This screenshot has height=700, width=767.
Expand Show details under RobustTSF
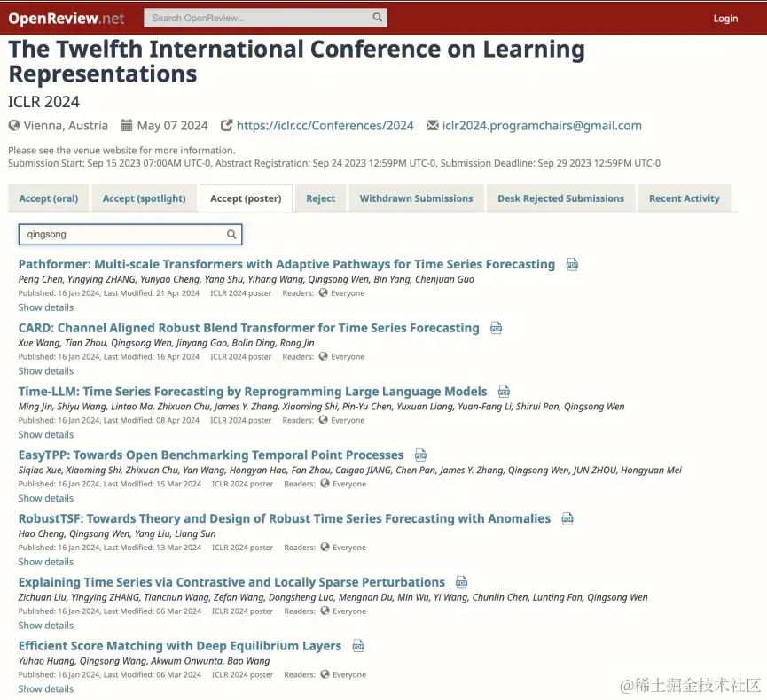46,562
